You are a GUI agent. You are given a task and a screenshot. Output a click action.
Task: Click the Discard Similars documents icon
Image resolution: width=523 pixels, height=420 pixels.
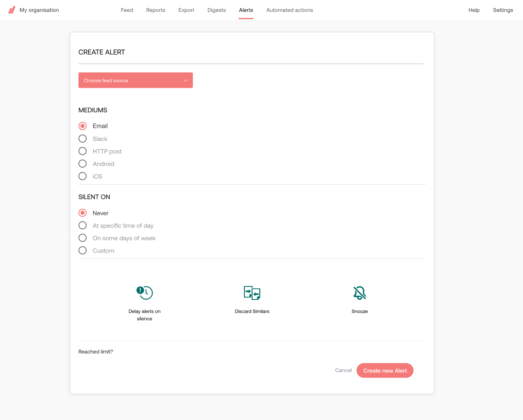tap(252, 293)
